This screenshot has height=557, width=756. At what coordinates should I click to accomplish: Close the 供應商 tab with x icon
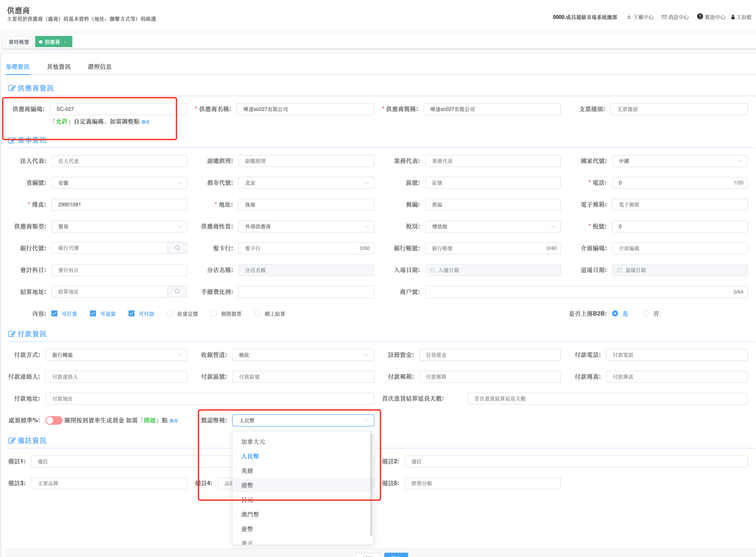pyautogui.click(x=65, y=42)
